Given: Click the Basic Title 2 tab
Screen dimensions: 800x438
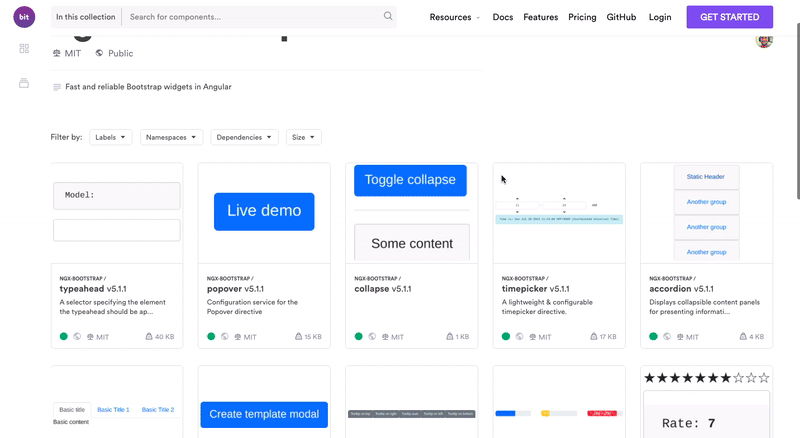Looking at the screenshot, I should click(x=158, y=409).
